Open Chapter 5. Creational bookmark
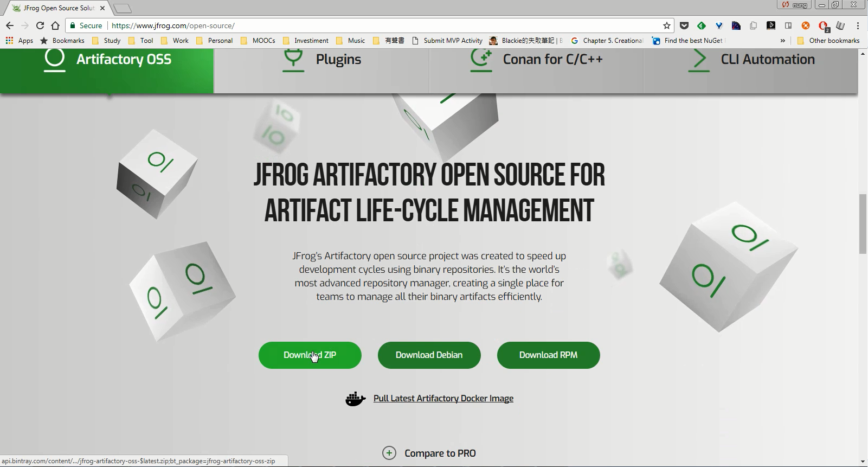The height and width of the screenshot is (467, 868). (x=607, y=41)
